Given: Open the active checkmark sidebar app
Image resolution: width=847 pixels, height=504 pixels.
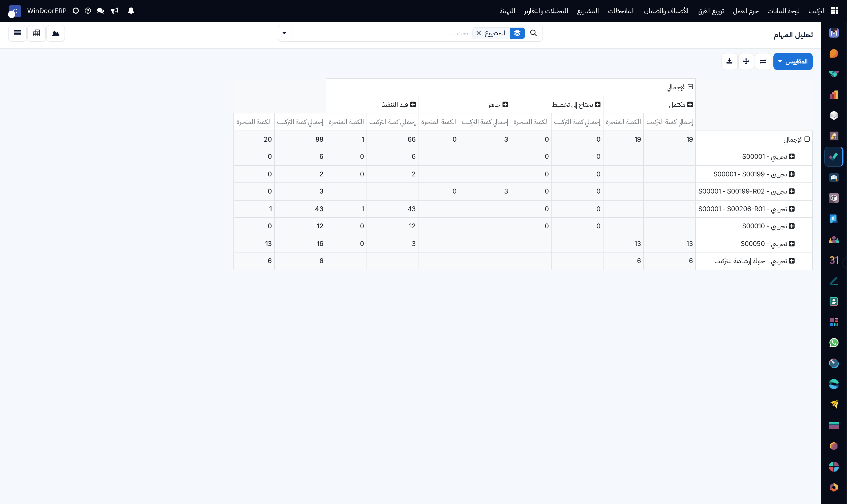Looking at the screenshot, I should click(834, 156).
